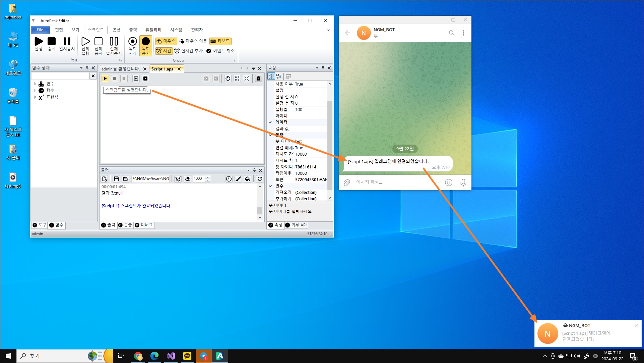Toggle the 키보드 recording option
This screenshot has width=644, height=363.
220,41
